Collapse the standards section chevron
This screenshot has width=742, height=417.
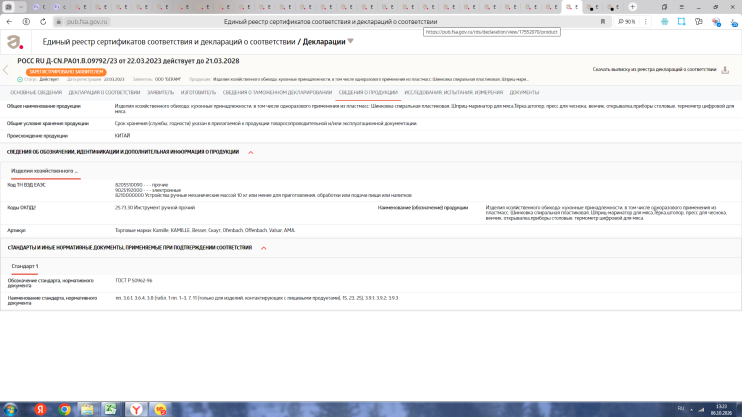[264, 248]
